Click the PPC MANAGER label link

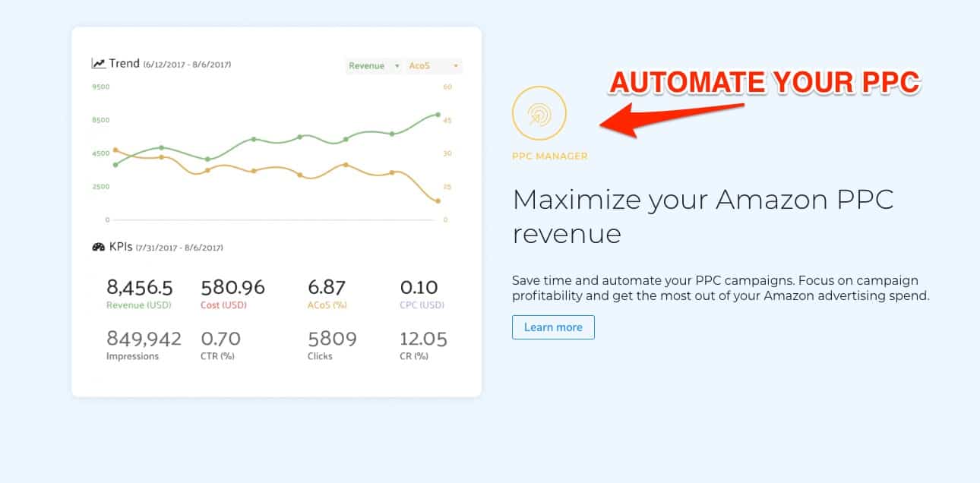(550, 156)
